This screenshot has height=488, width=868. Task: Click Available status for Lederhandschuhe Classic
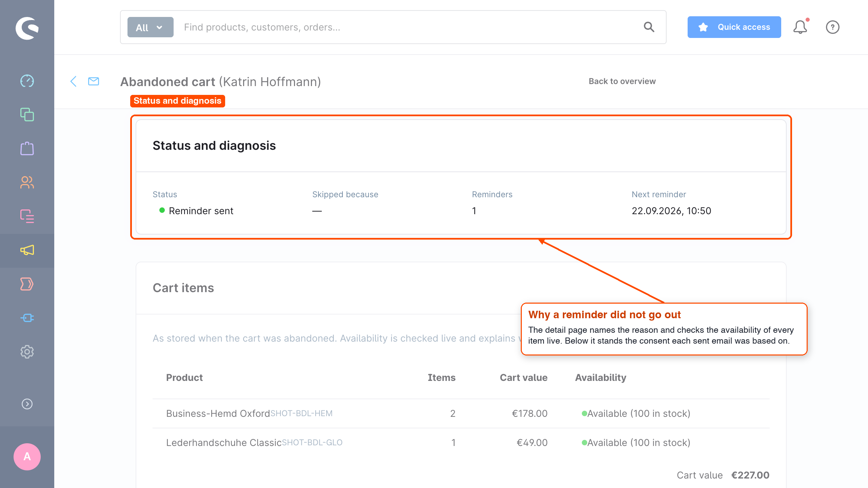click(636, 443)
